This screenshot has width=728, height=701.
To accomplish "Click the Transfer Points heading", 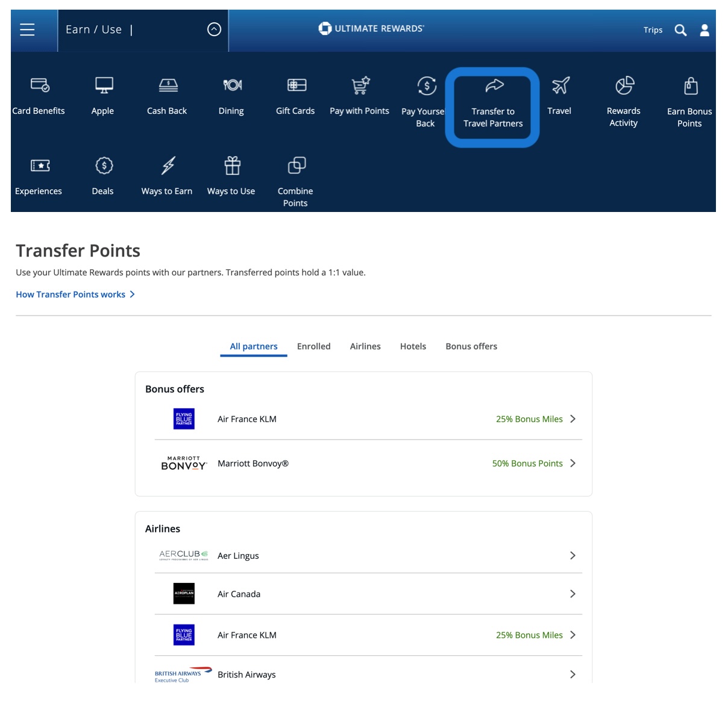I will pyautogui.click(x=78, y=251).
